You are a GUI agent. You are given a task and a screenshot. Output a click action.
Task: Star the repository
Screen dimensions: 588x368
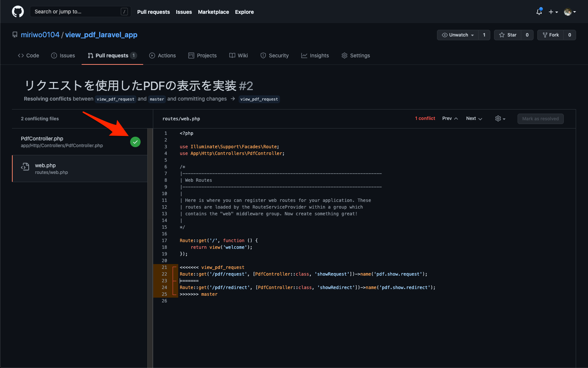point(507,35)
